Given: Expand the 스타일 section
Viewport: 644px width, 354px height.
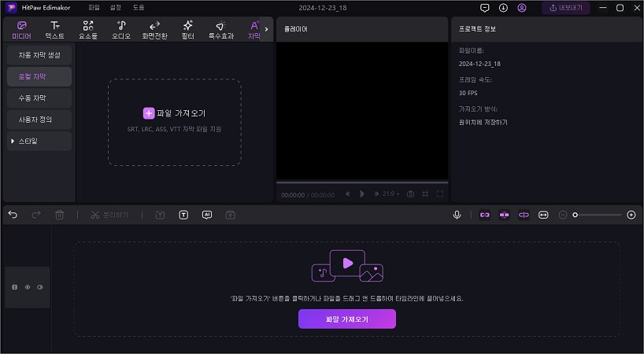Looking at the screenshot, I should pyautogui.click(x=39, y=141).
